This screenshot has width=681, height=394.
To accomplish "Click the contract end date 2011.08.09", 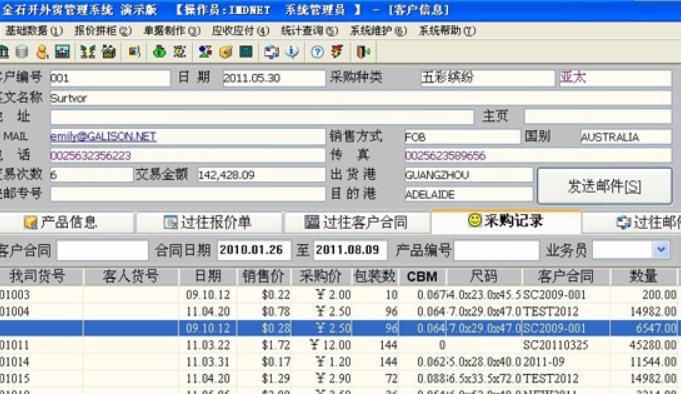I will coord(350,250).
